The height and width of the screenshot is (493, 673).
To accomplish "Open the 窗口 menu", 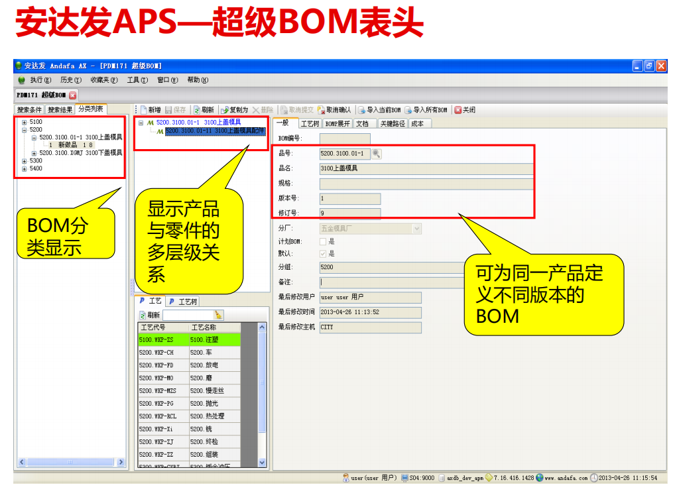I will click(167, 80).
